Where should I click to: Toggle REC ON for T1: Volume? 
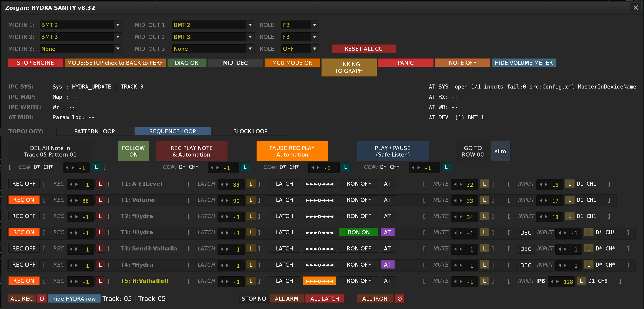(24, 200)
